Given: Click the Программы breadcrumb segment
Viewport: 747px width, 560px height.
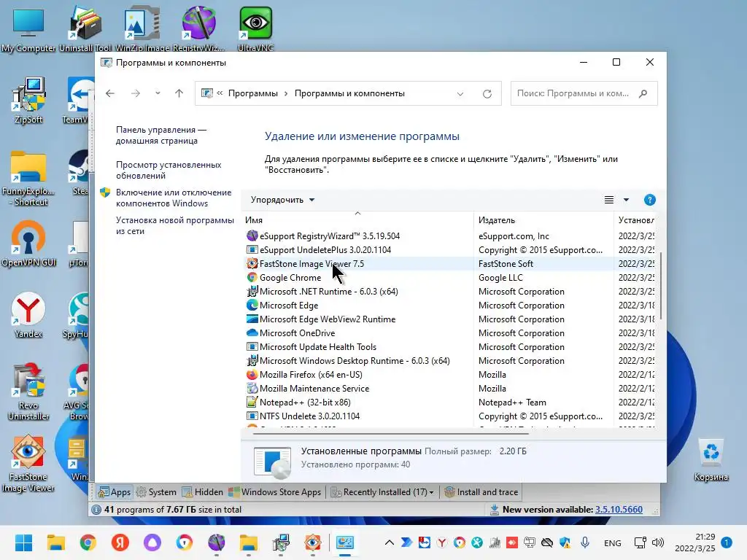Looking at the screenshot, I should coord(252,93).
